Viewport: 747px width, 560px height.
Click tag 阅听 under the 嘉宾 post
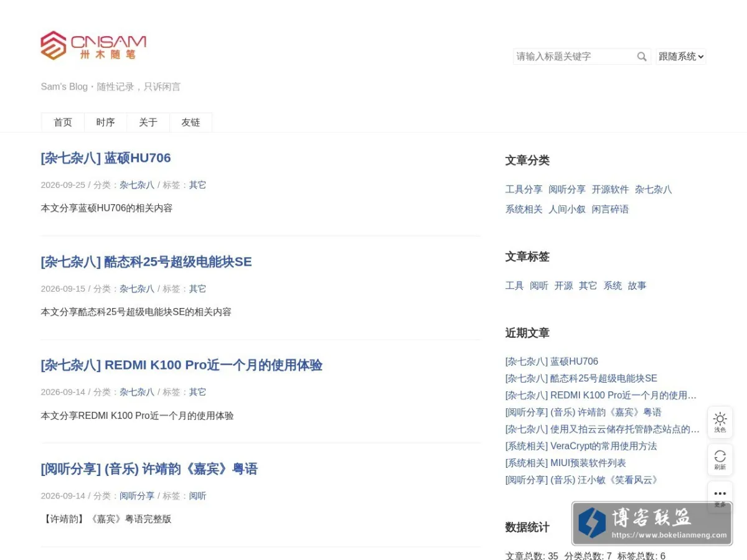click(x=197, y=496)
